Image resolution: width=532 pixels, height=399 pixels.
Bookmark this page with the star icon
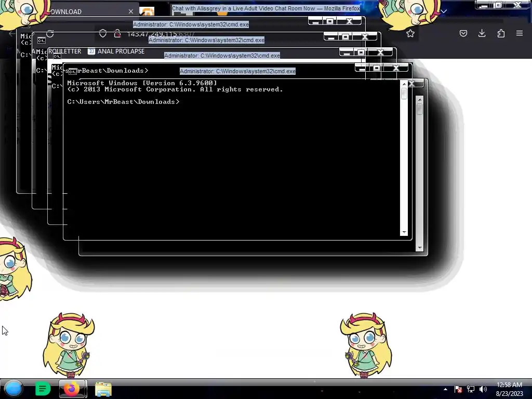(x=410, y=33)
